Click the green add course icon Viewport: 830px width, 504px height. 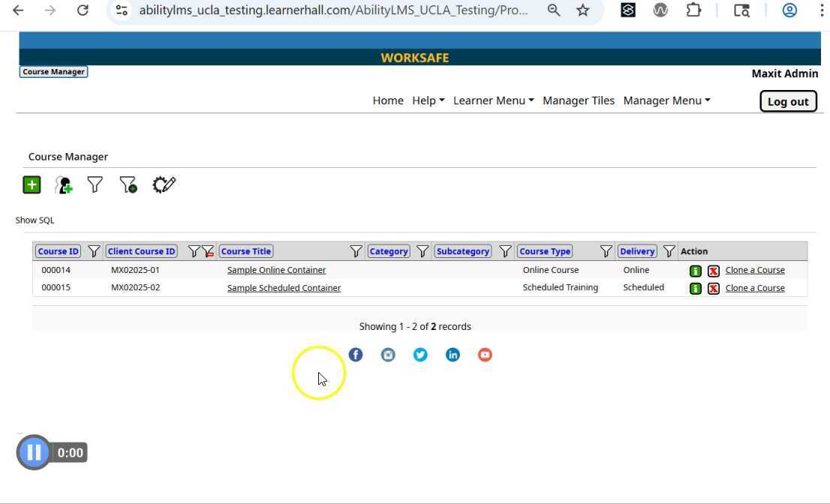click(32, 184)
